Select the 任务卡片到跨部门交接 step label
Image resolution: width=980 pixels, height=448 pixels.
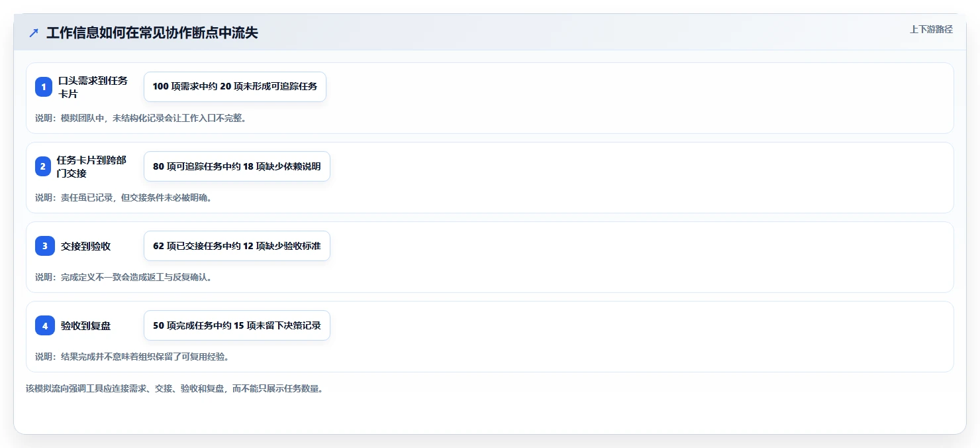point(91,166)
